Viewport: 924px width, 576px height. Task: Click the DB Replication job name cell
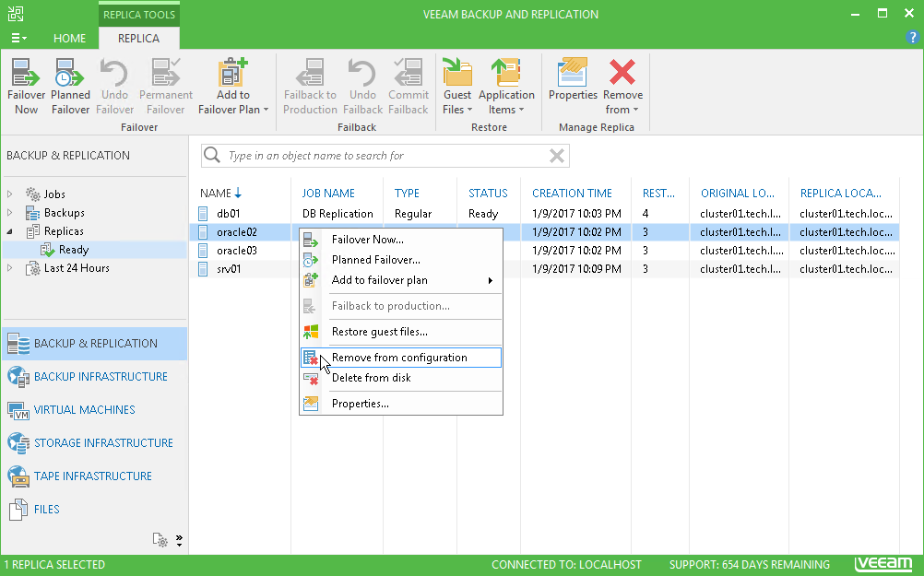(x=338, y=213)
